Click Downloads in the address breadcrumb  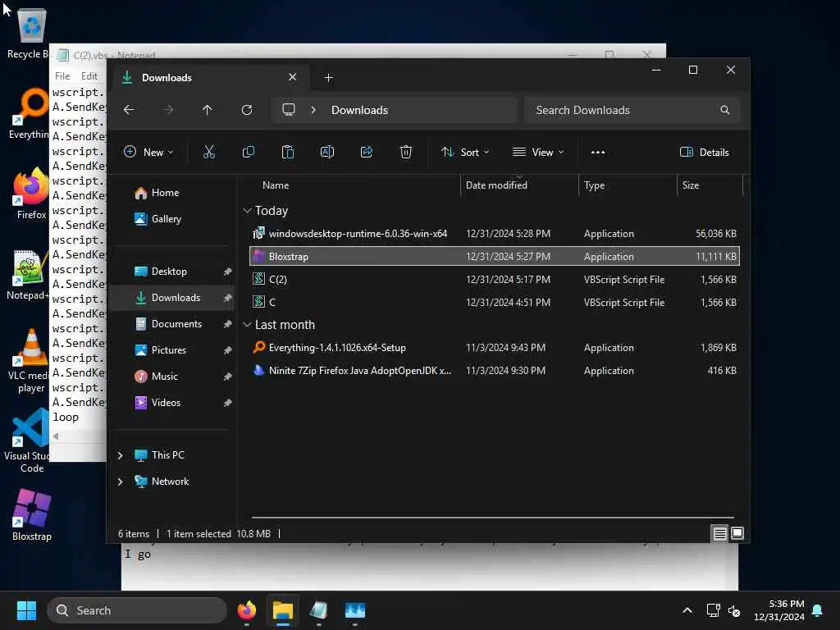359,110
